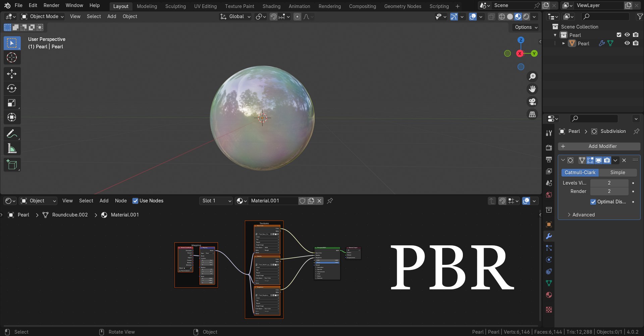644x336 pixels.
Task: Exclude Pearl collection using its checkbox
Action: click(x=619, y=35)
